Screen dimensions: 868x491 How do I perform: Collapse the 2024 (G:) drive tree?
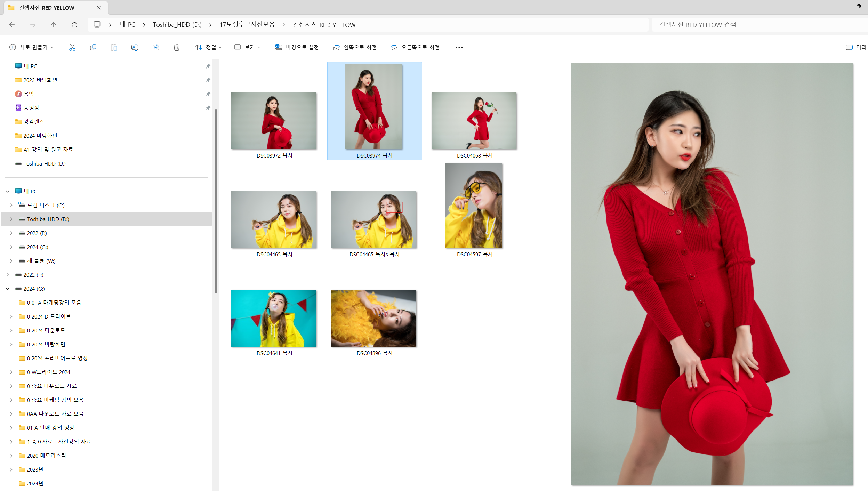8,289
